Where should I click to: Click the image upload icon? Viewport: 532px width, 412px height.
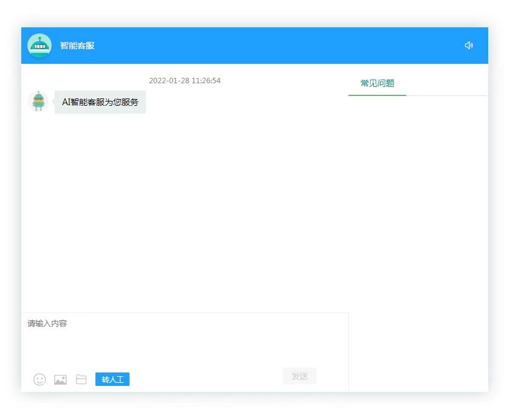(60, 379)
